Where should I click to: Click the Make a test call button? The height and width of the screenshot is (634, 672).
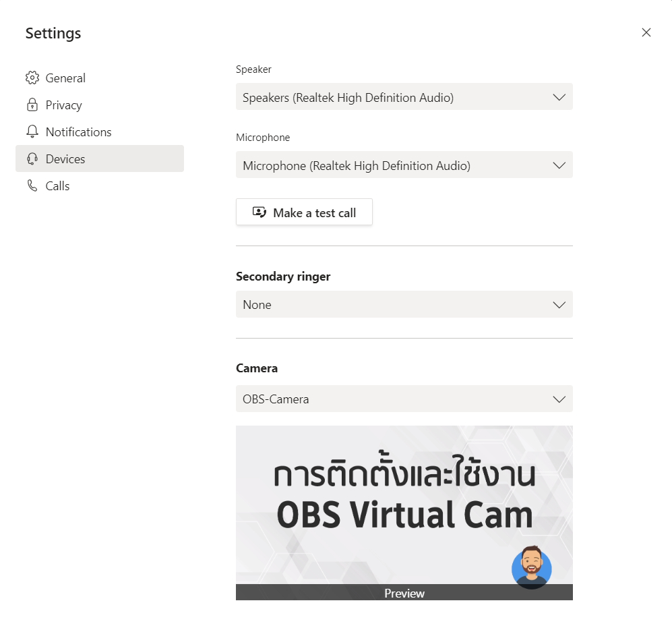[304, 212]
